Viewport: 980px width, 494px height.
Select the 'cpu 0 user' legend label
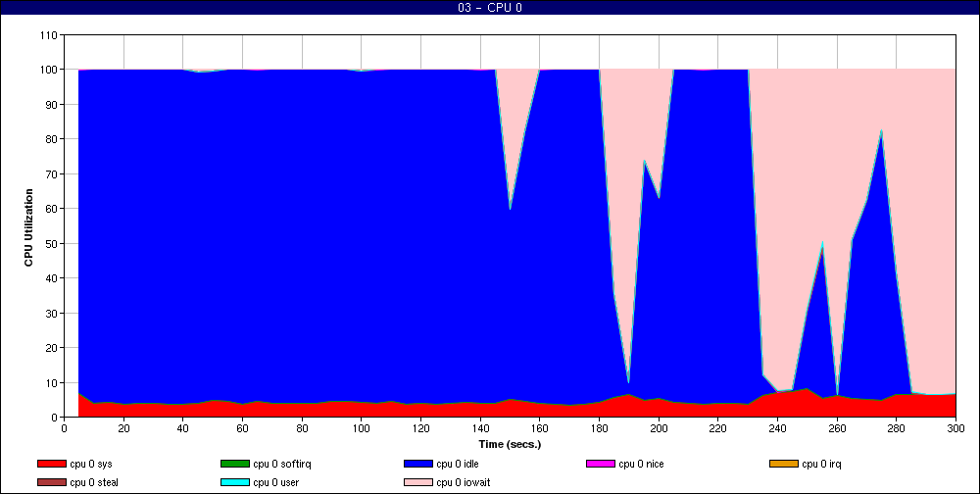click(x=275, y=483)
